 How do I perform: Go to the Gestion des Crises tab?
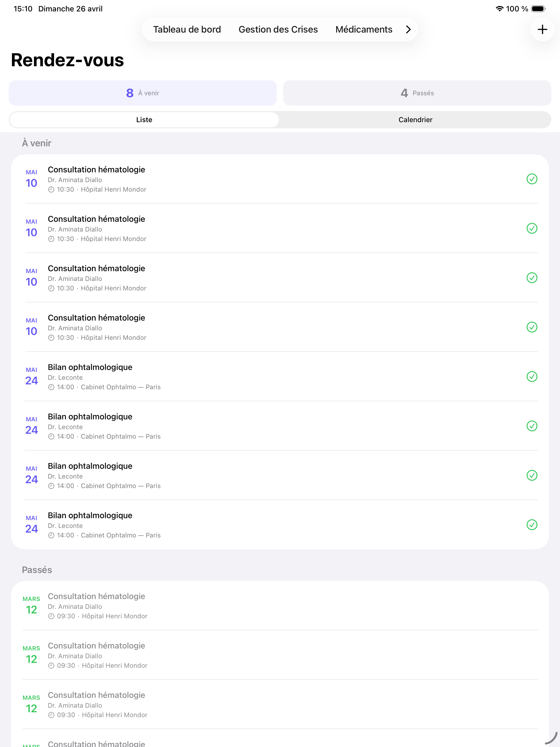[278, 29]
